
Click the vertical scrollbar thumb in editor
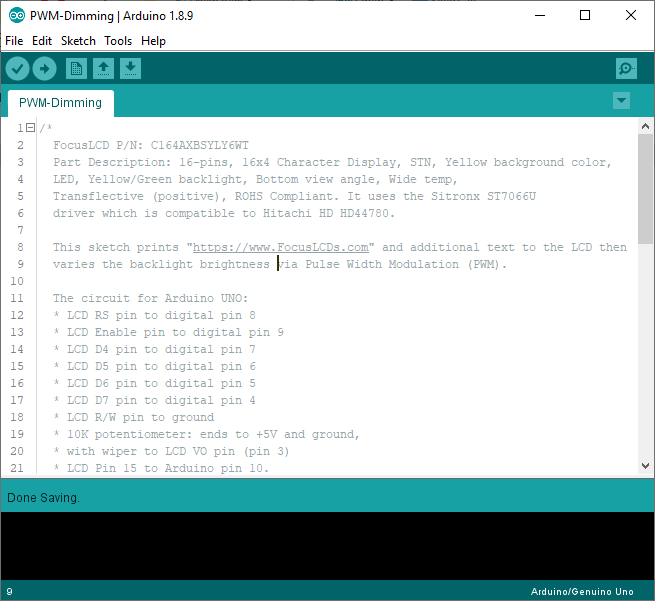(645, 189)
